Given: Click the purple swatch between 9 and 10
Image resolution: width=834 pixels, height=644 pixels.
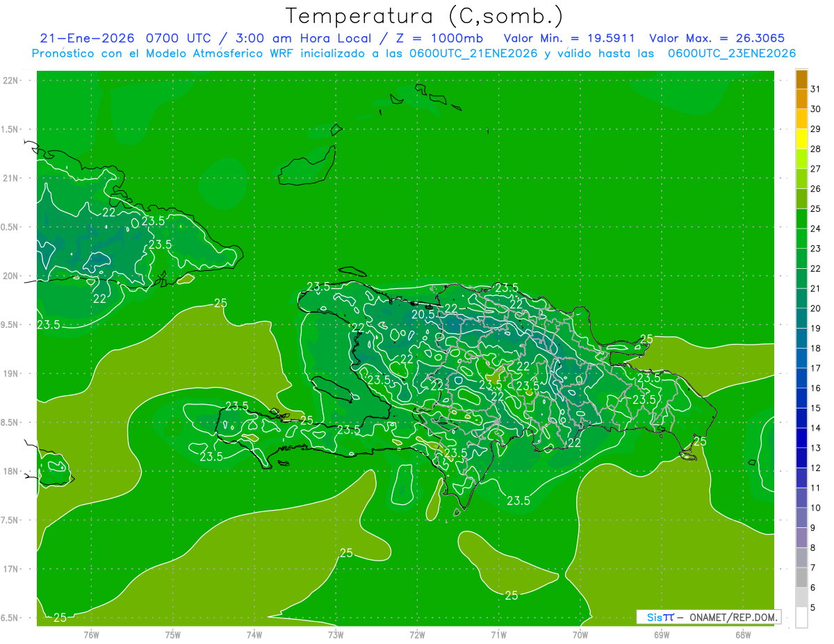Looking at the screenshot, I should point(801,518).
